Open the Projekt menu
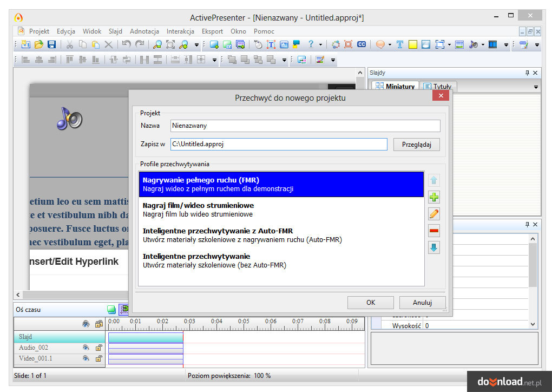 coord(39,31)
